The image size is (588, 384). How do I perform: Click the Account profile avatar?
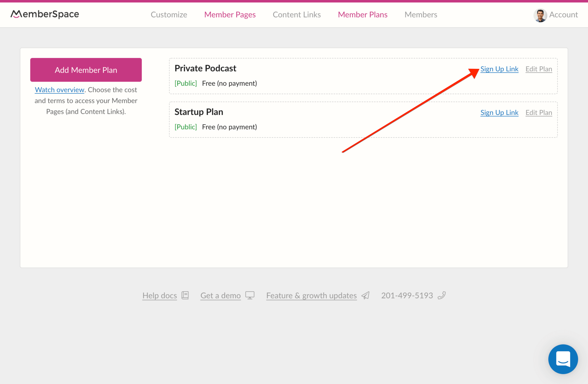540,15
